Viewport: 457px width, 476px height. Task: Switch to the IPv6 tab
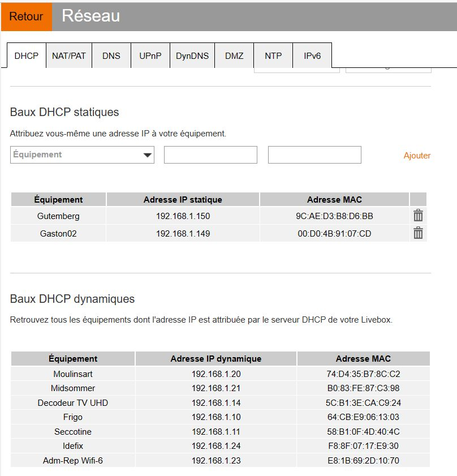point(312,56)
